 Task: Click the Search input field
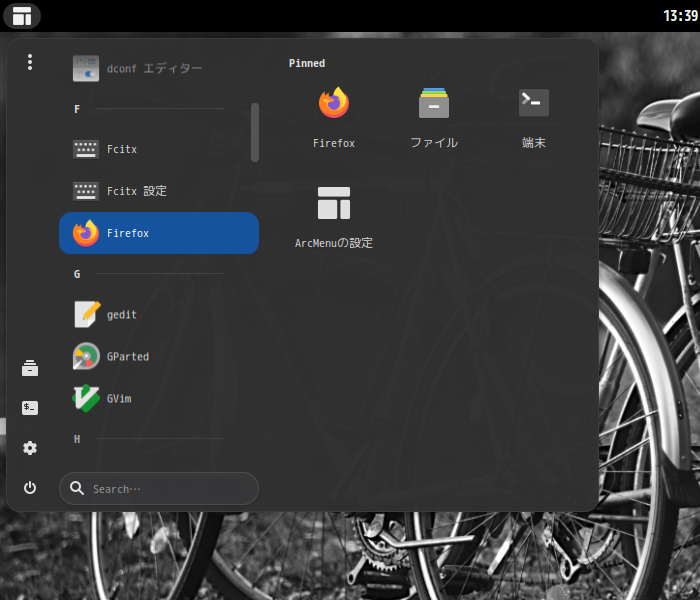pos(159,488)
